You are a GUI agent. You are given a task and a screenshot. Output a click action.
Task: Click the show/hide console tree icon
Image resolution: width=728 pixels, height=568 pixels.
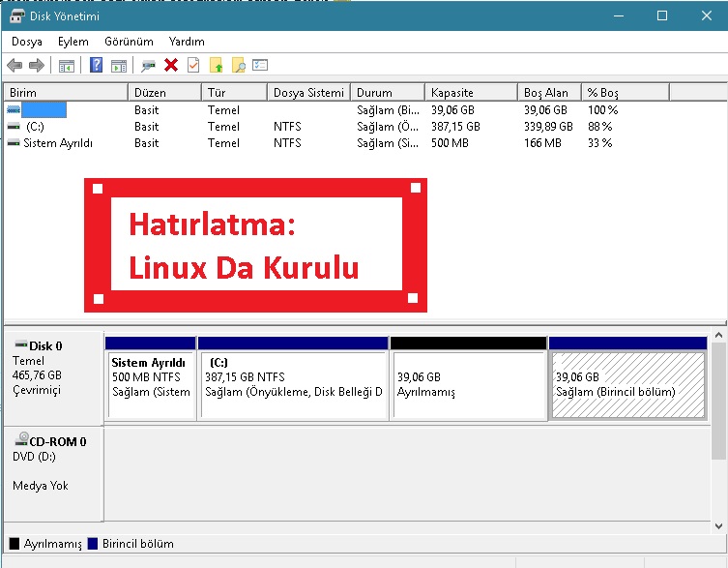pyautogui.click(x=67, y=66)
